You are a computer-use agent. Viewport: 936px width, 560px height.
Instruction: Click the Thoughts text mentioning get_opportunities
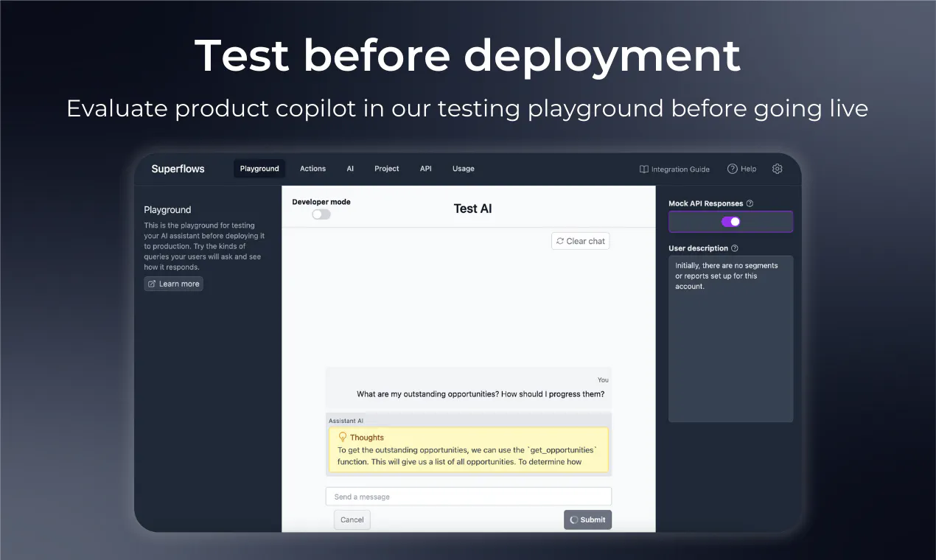(467, 456)
